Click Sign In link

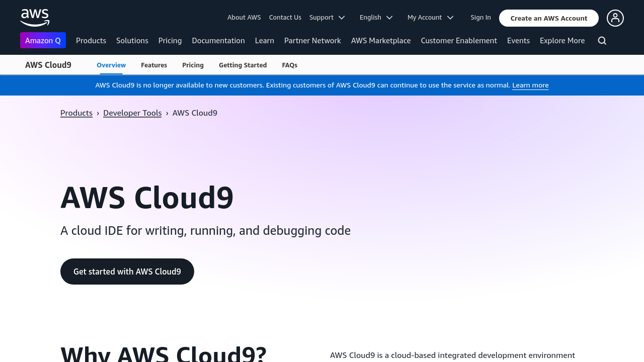coord(480,18)
